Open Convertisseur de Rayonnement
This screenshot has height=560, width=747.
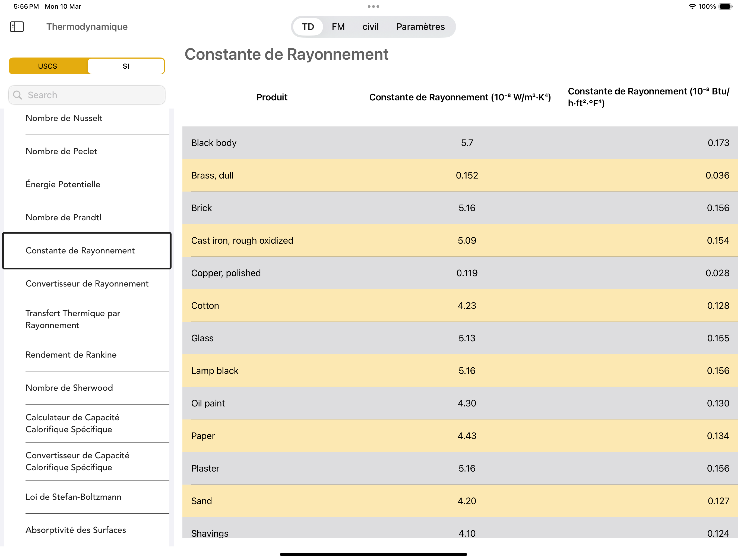(x=87, y=284)
